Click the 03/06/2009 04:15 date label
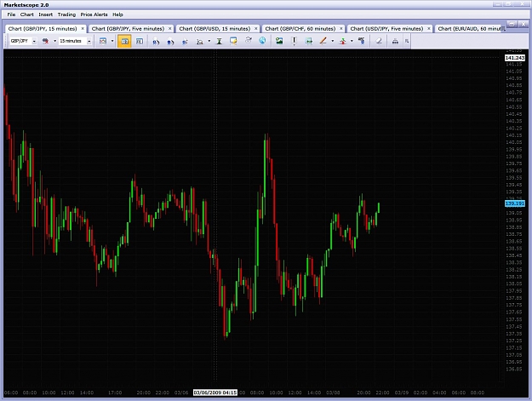Image resolution: width=532 pixels, height=401 pixels. pyautogui.click(x=215, y=392)
